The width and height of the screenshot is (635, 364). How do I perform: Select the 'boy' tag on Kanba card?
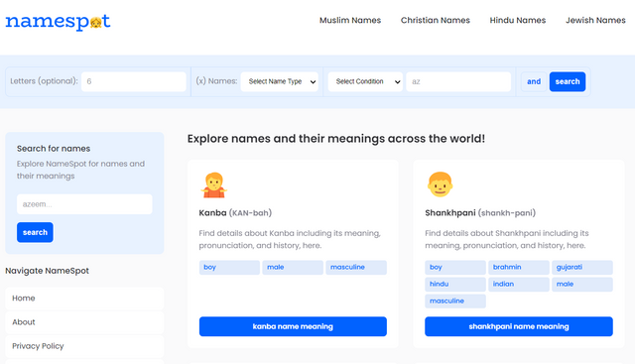click(x=229, y=267)
